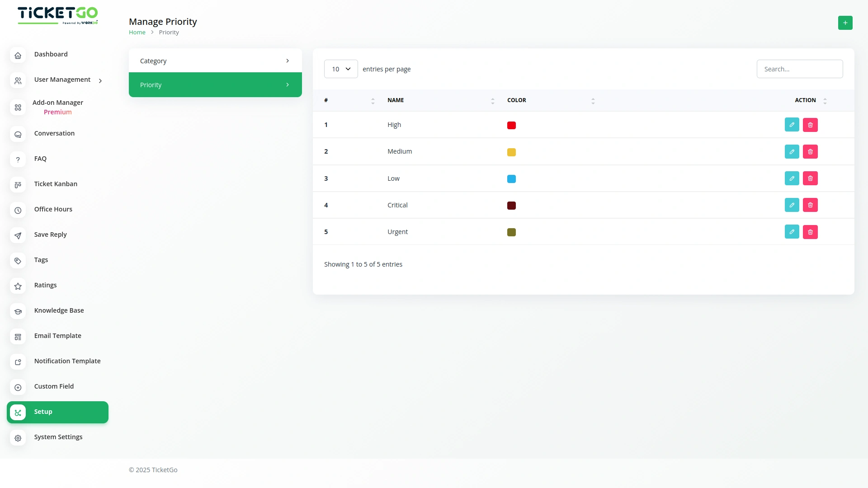Image resolution: width=868 pixels, height=488 pixels.
Task: Open the Dashboard via sidebar icon
Action: click(18, 55)
